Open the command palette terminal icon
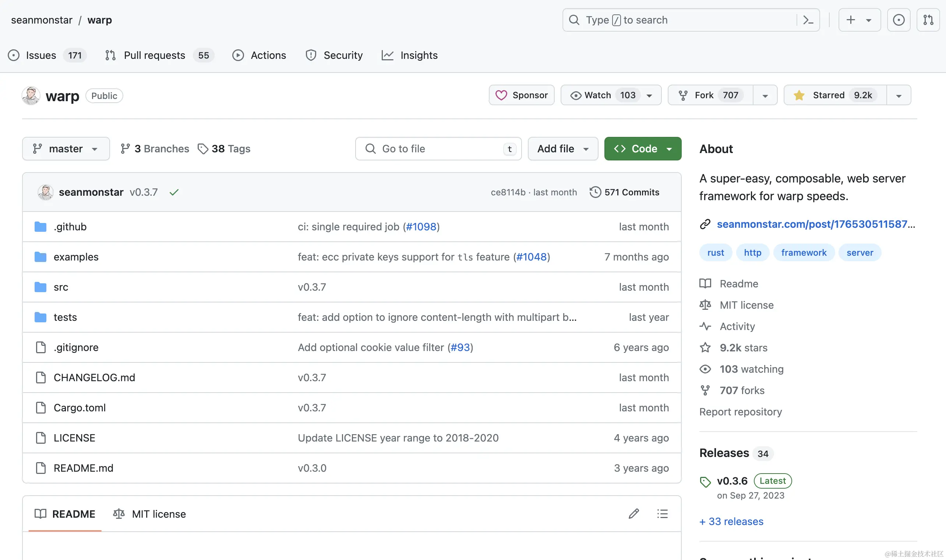The height and width of the screenshot is (560, 946). 808,20
